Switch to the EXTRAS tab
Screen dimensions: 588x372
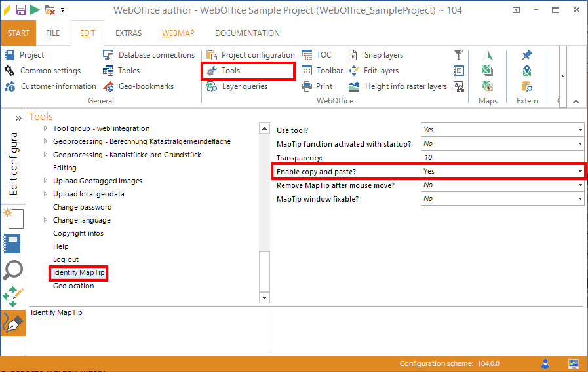[128, 33]
